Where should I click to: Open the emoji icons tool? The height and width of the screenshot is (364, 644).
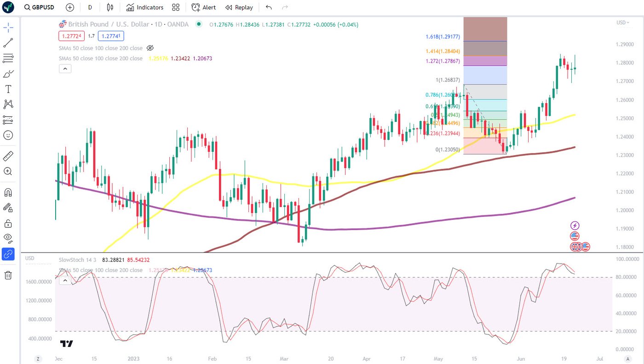click(x=8, y=135)
